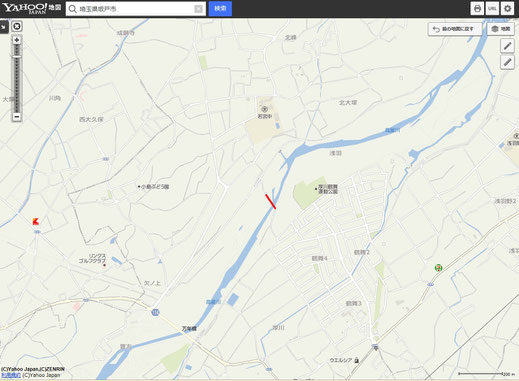Click inside the address search field
Image resolution: width=519 pixels, height=381 pixels.
[x=136, y=9]
